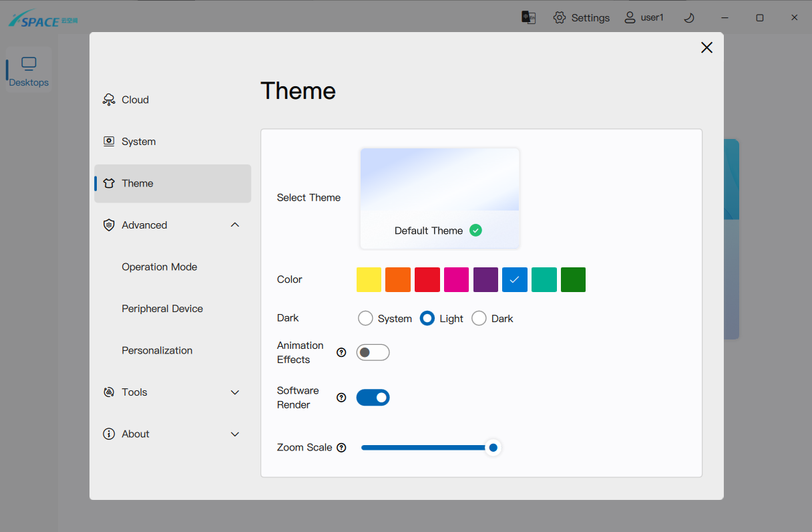
Task: Click help icon beside Software Render
Action: pyautogui.click(x=341, y=398)
